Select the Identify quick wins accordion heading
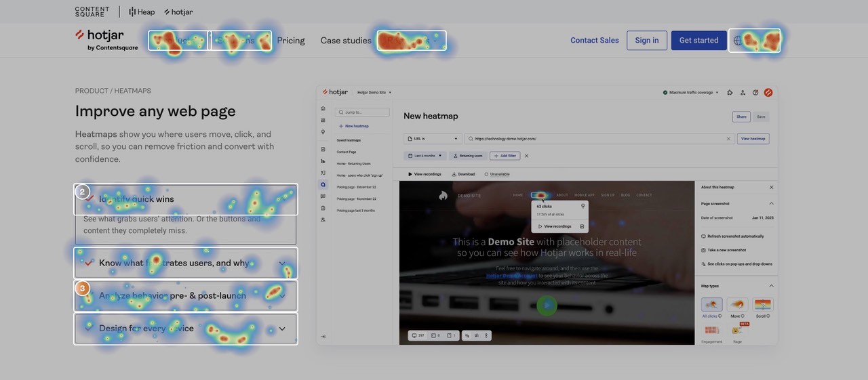This screenshot has width=868, height=380. (x=186, y=199)
